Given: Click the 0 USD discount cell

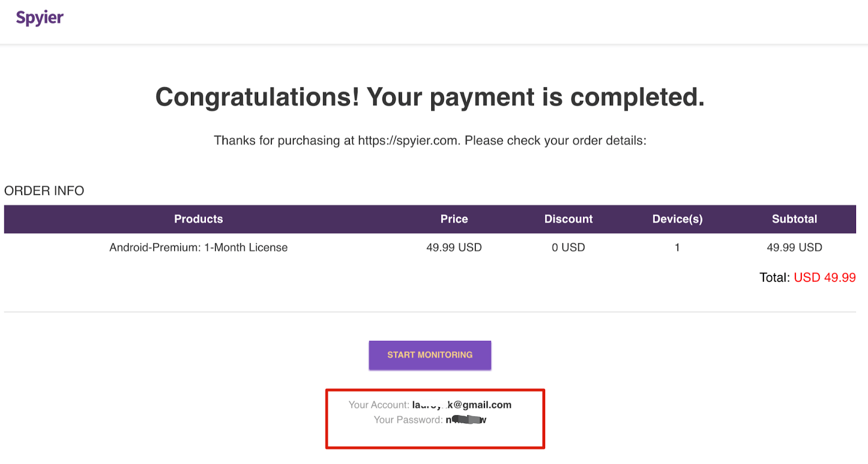Looking at the screenshot, I should (x=569, y=247).
